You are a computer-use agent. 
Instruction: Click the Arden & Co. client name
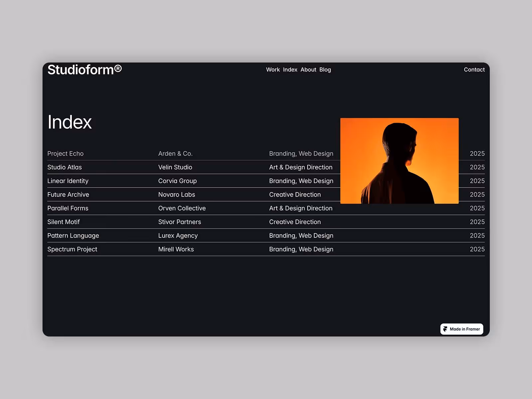175,153
